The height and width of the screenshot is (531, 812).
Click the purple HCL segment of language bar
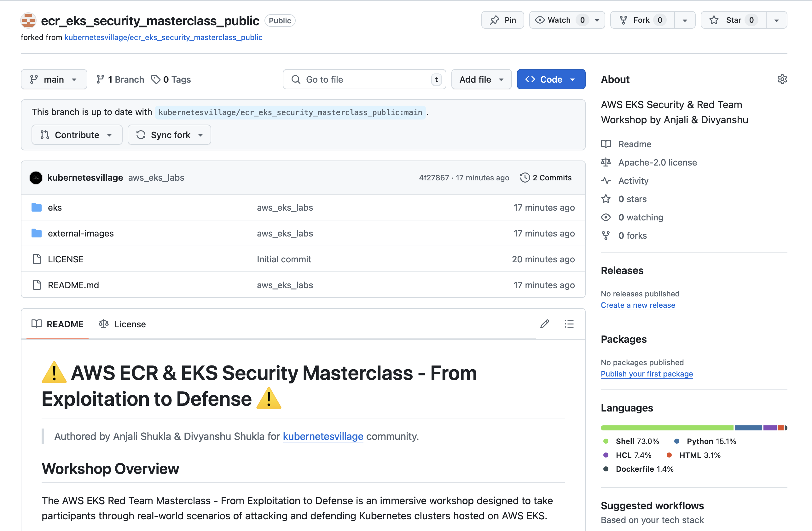770,428
